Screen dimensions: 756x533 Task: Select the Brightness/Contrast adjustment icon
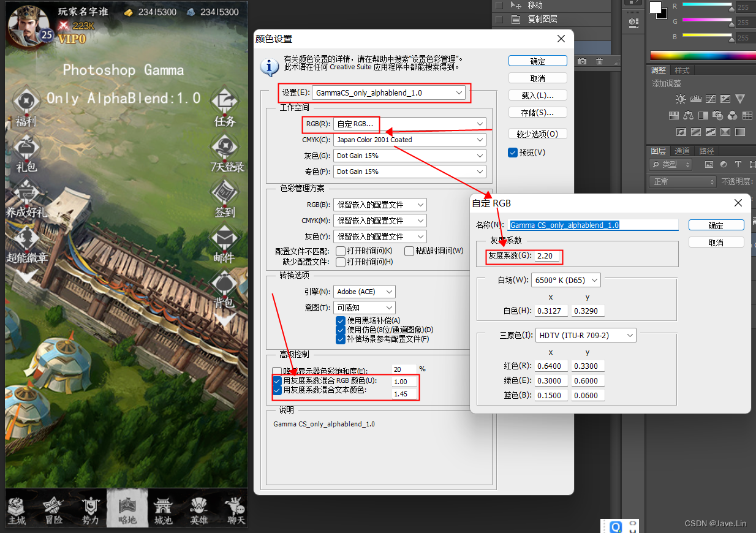point(681,99)
